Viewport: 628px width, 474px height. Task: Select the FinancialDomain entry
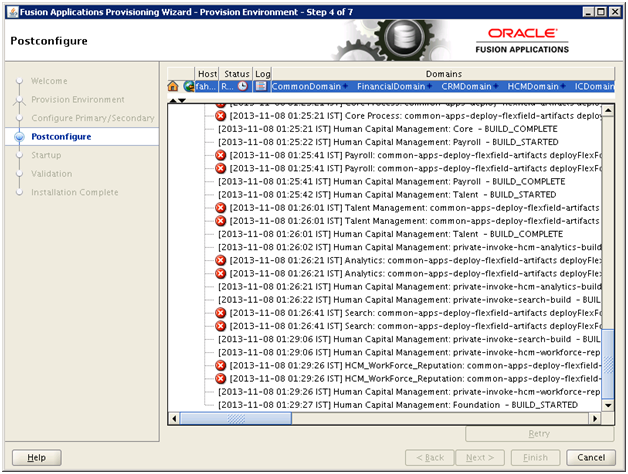click(x=391, y=86)
